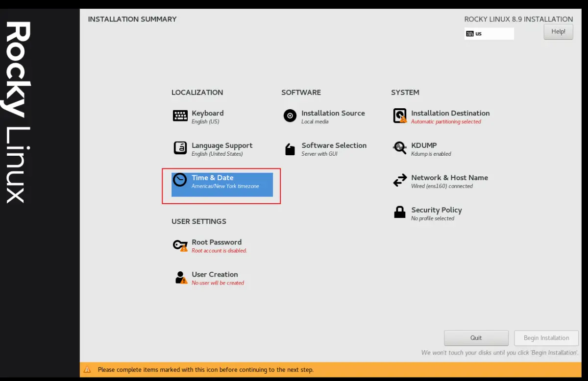Click the Help! button
The width and height of the screenshot is (588, 381).
click(558, 32)
